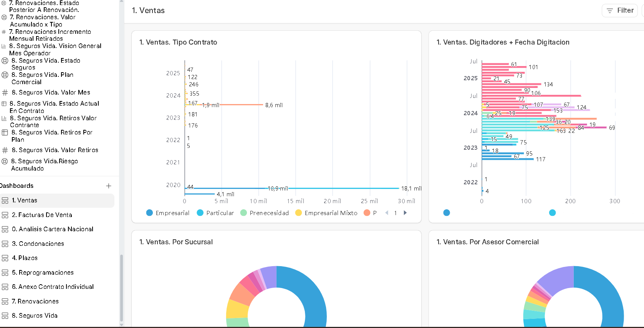This screenshot has width=644, height=328.
Task: Click dashboard icon beside 0. Analisis Cartera Nacional
Action: click(x=5, y=229)
